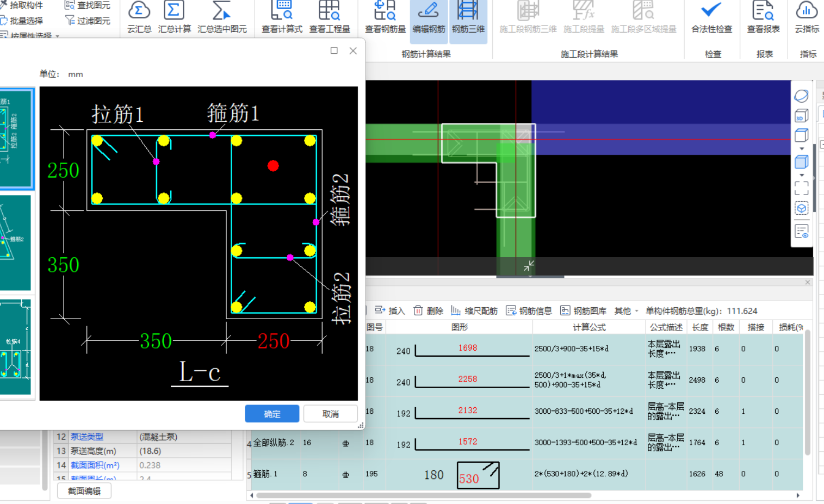824x504 pixels.
Task: Run 合法性检查 validity check
Action: 711,18
